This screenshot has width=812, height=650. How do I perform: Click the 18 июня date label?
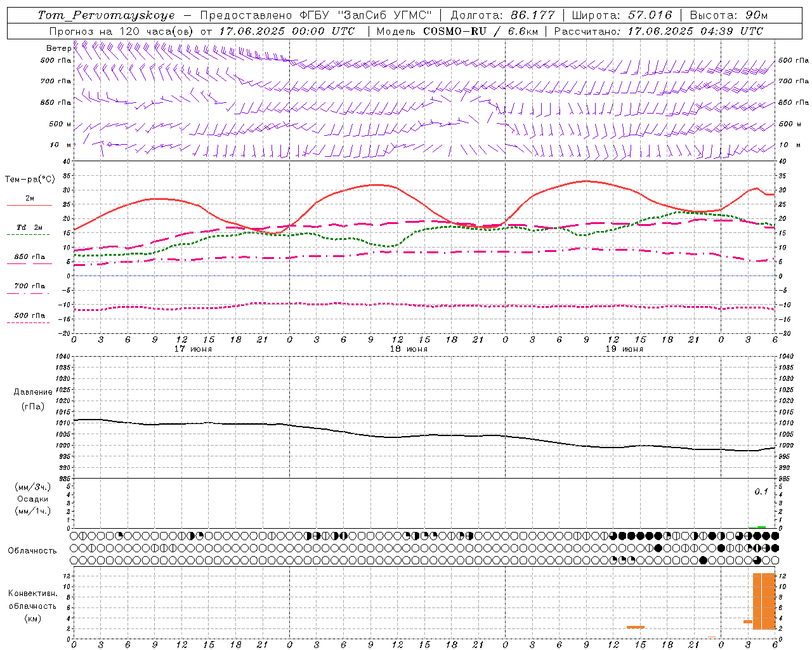[x=409, y=349]
